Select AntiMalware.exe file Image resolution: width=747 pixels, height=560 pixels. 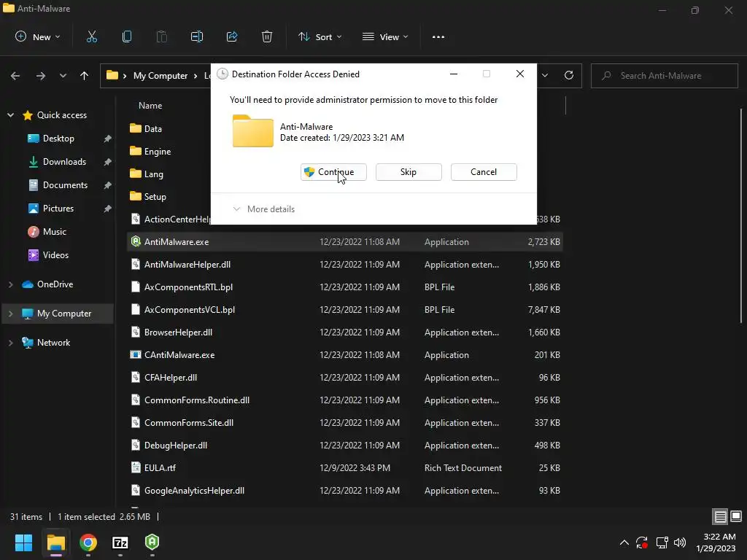coord(345,242)
